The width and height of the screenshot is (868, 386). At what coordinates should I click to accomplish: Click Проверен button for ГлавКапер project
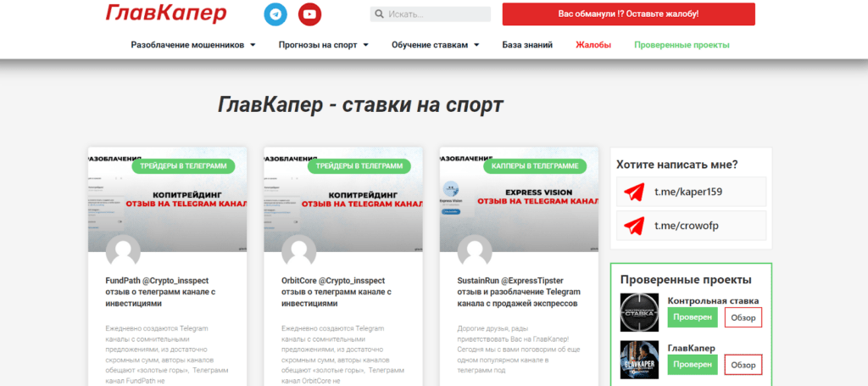[x=693, y=365]
